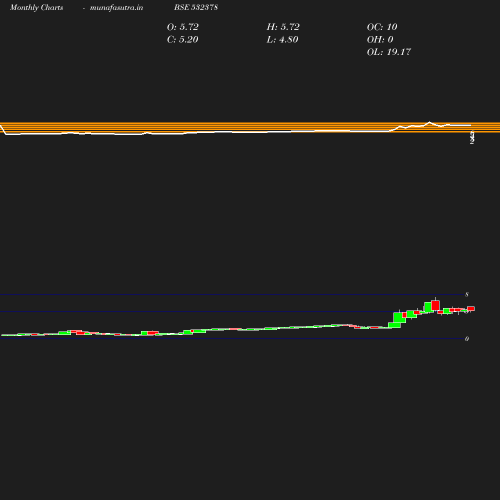Screen dimensions: 500x500
Task: Click the axis label '8' on price chart
Action: tap(467, 295)
